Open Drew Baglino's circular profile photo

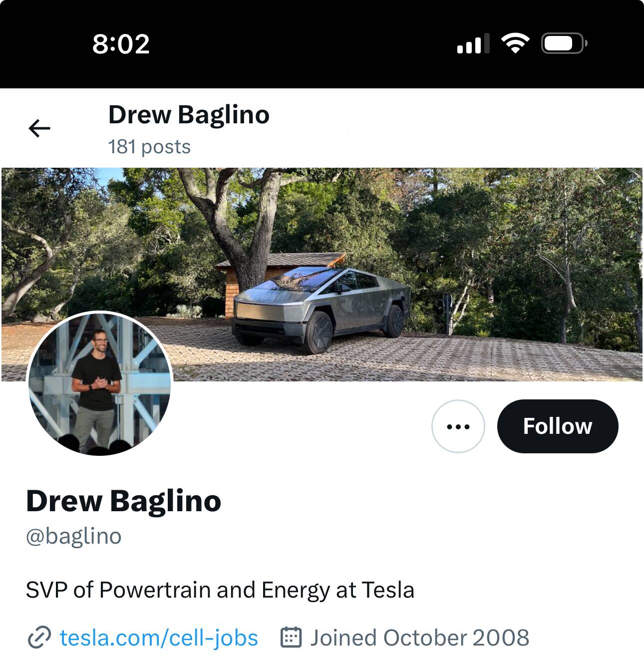pos(100,383)
